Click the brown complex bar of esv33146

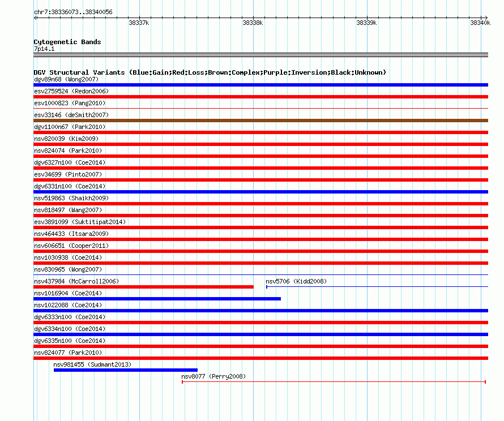(260, 121)
